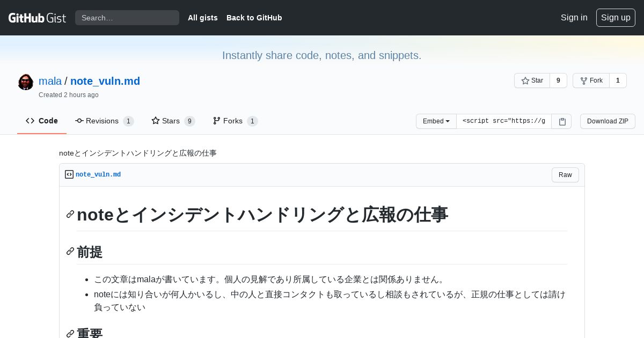Click anchor link icon next to main title
This screenshot has width=644, height=338.
pyautogui.click(x=70, y=214)
